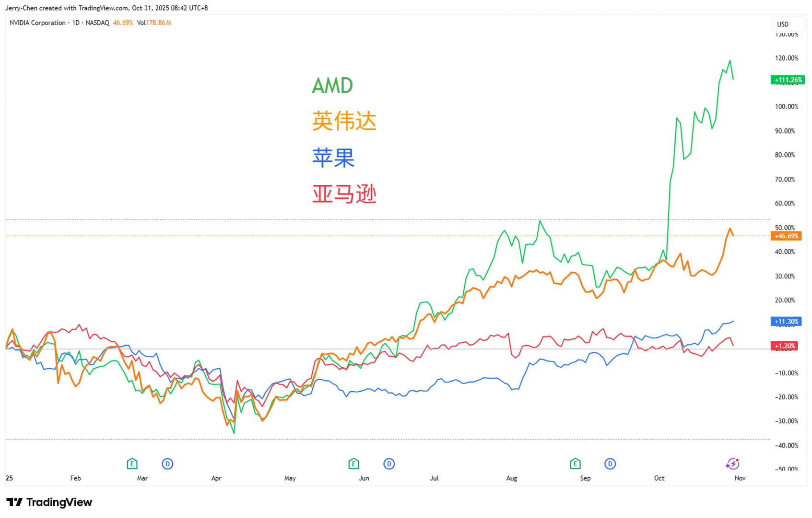Click the green E earnings icon near Mar
The height and width of the screenshot is (518, 812).
(x=132, y=464)
